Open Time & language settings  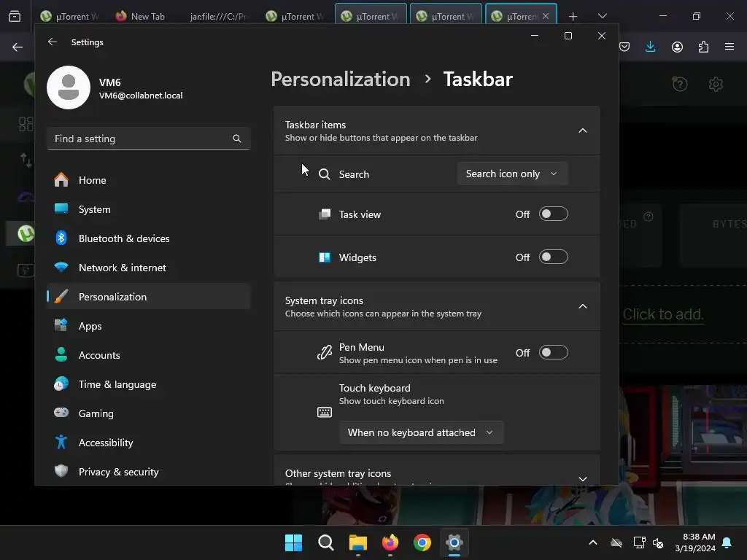[x=148, y=384]
